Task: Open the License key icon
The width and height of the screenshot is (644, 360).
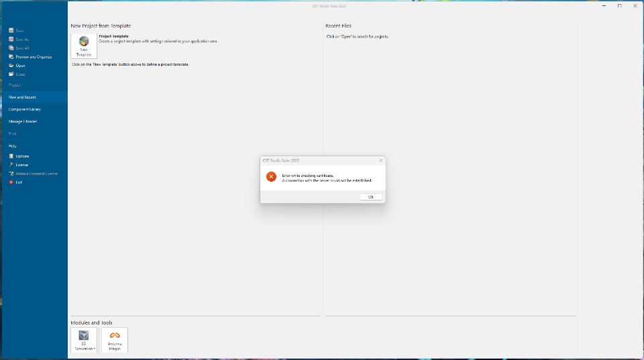Action: point(11,165)
